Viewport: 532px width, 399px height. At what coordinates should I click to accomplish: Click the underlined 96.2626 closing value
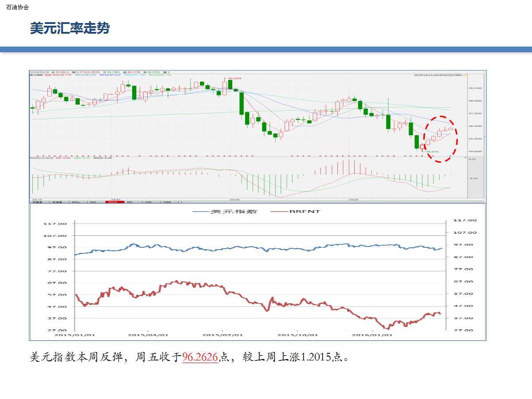pyautogui.click(x=200, y=357)
